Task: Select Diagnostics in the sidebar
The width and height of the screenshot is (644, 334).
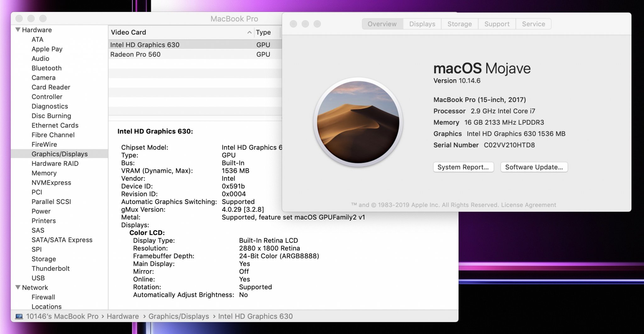Action: pyautogui.click(x=50, y=106)
